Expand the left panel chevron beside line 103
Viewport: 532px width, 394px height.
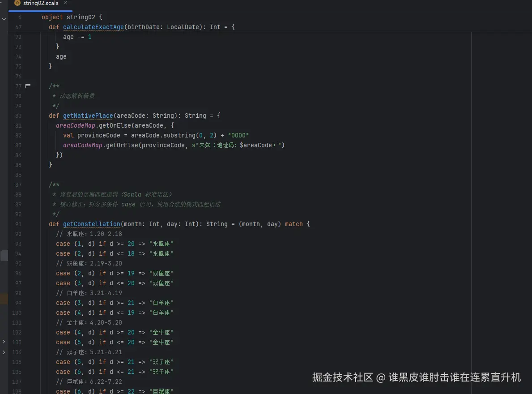pos(4,342)
